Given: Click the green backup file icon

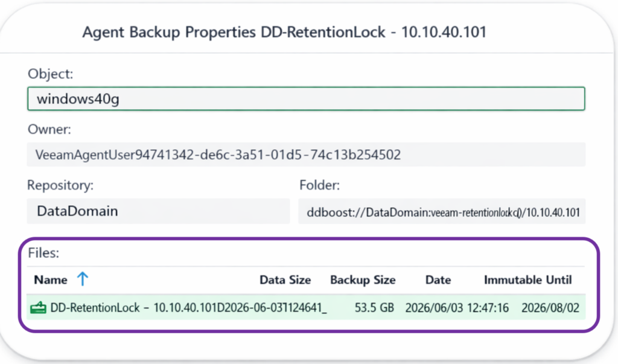Looking at the screenshot, I should coord(38,308).
